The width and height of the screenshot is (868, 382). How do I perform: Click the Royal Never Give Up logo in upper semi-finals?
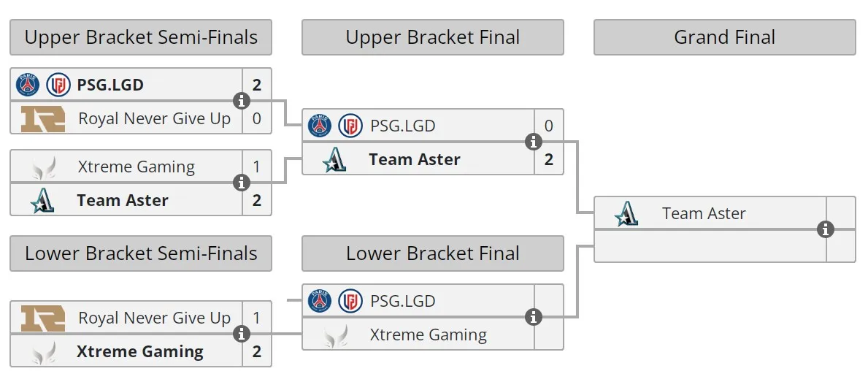click(43, 119)
